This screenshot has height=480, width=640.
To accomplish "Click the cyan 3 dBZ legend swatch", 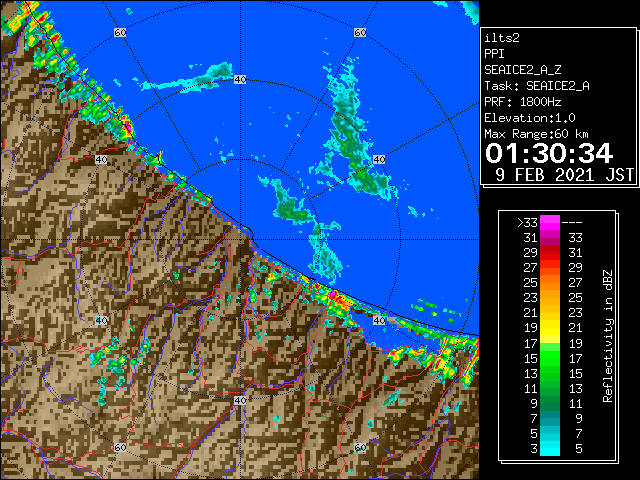I will coord(550,448).
